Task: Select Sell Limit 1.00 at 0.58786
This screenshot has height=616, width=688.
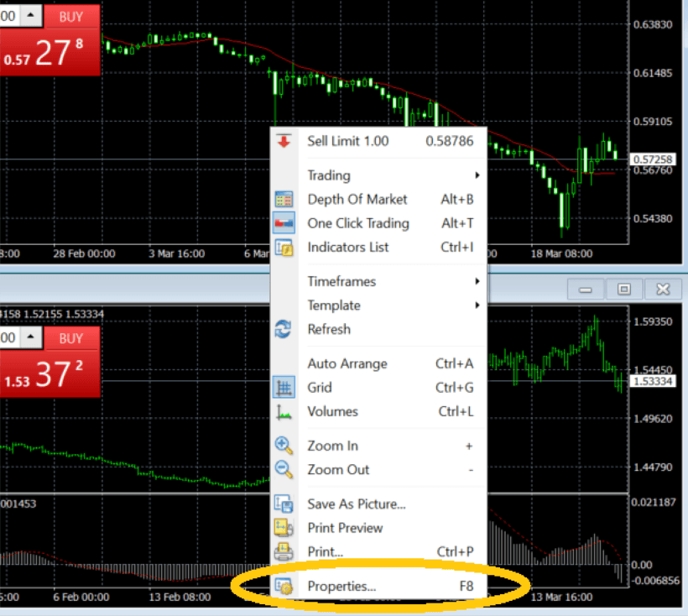Action: [x=378, y=141]
